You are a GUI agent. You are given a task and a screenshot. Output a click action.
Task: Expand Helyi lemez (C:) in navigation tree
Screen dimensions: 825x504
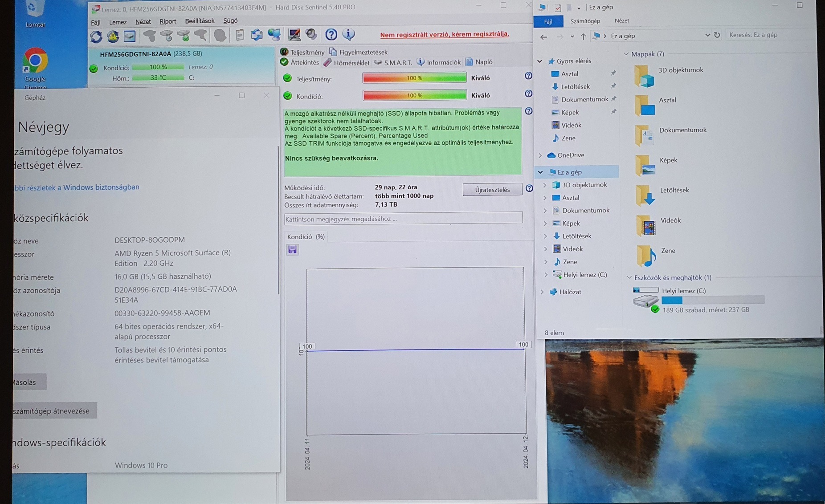click(546, 275)
